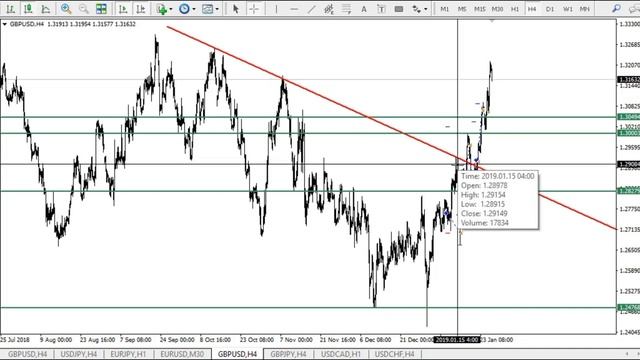The height and width of the screenshot is (360, 640).
Task: Open the USDJPY,H4 chart tab
Action: click(78, 354)
